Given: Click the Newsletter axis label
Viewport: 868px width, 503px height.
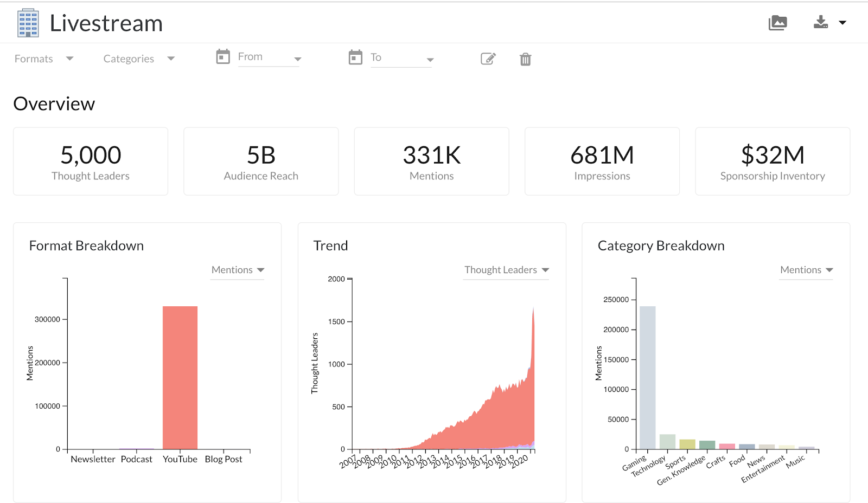Looking at the screenshot, I should [x=93, y=459].
